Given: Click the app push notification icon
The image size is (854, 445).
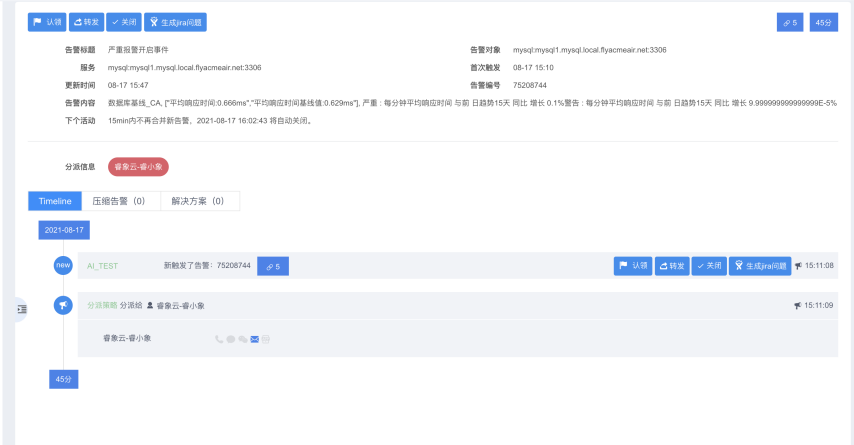Looking at the screenshot, I should point(266,339).
